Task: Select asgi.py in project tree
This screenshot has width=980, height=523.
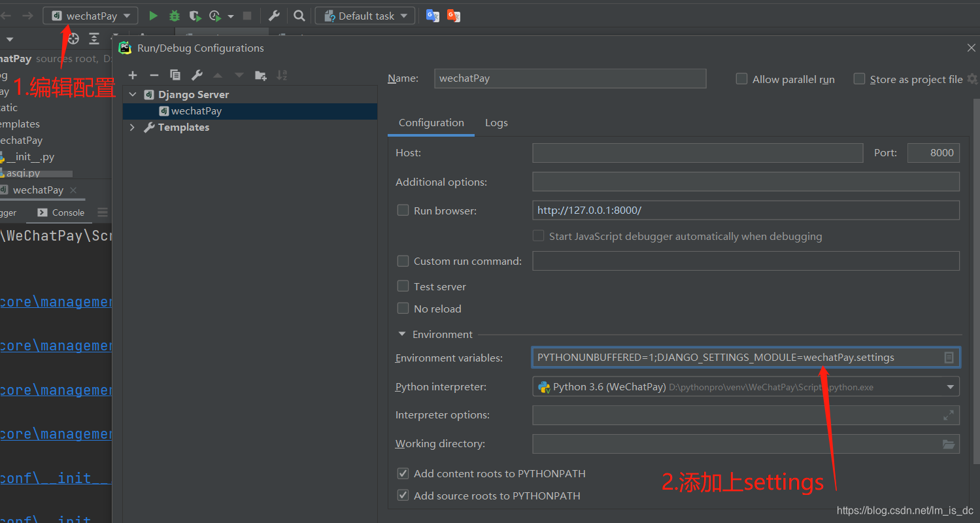Action: (23, 173)
